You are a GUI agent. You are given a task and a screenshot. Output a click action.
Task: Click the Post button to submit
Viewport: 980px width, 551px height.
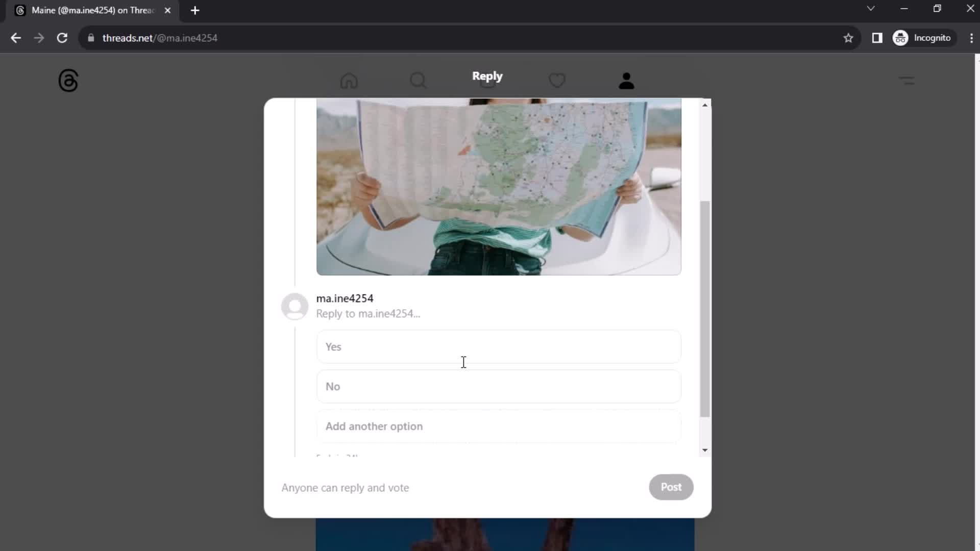pos(671,487)
